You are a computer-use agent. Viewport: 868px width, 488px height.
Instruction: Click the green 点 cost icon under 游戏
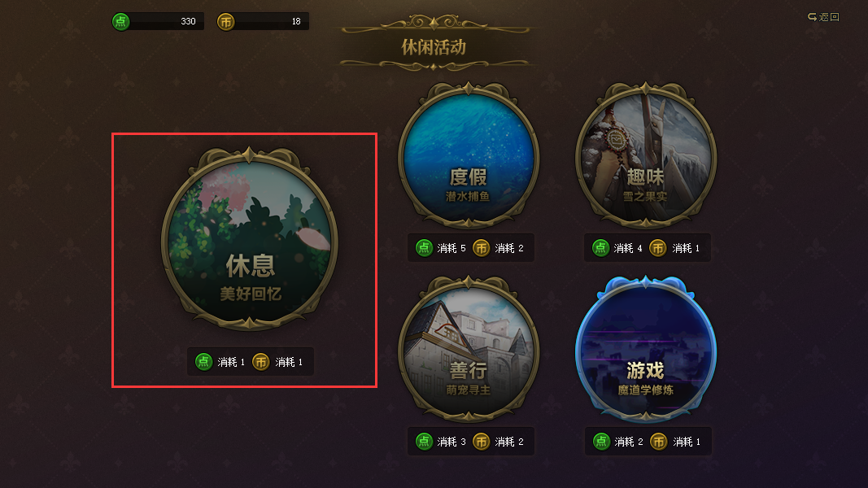pos(601,442)
